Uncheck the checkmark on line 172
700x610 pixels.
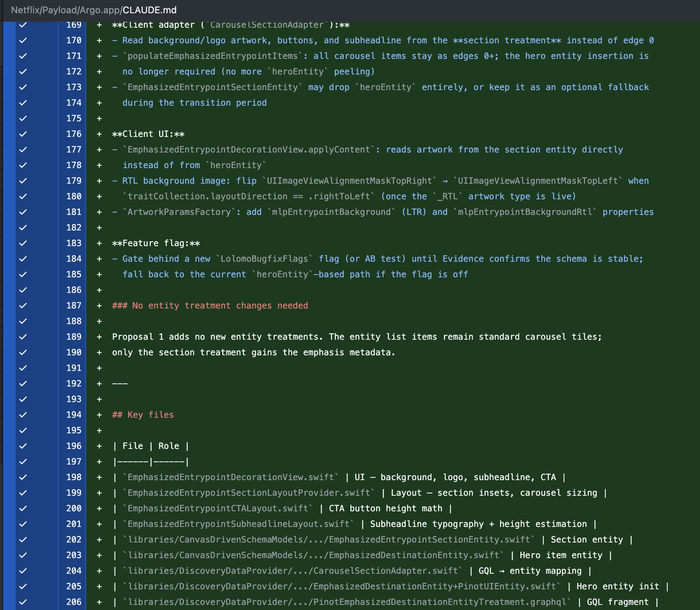tap(23, 71)
